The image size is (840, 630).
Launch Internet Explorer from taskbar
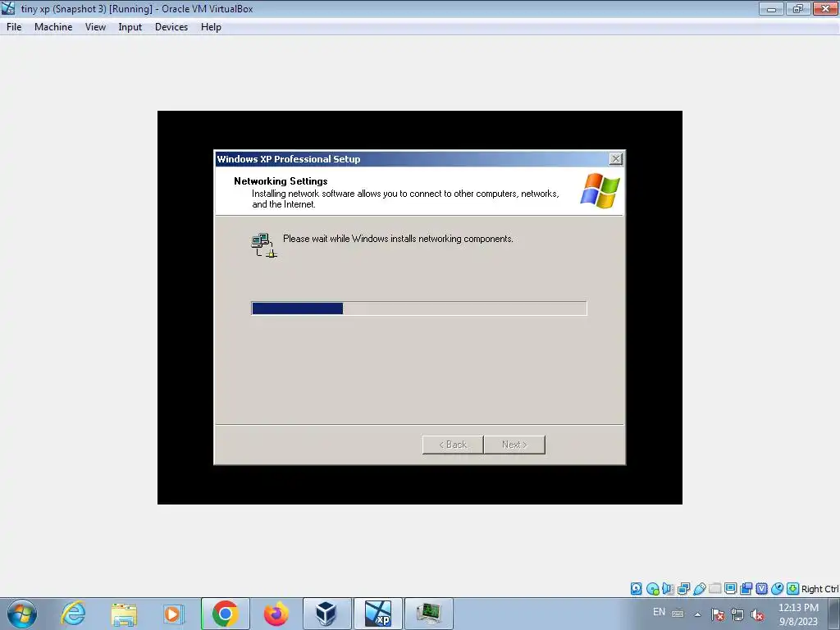click(x=73, y=614)
